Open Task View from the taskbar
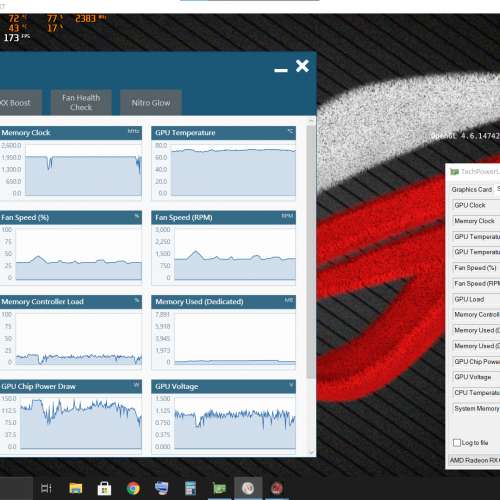The height and width of the screenshot is (500, 500). point(46,489)
